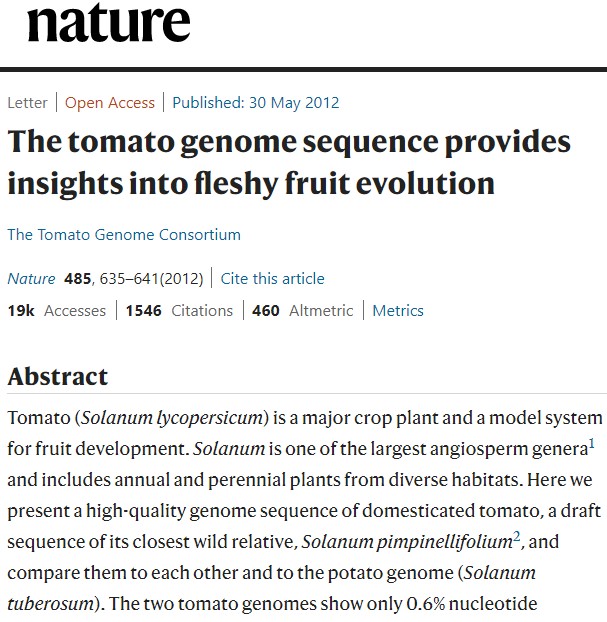Click the Abstract heading

(58, 376)
